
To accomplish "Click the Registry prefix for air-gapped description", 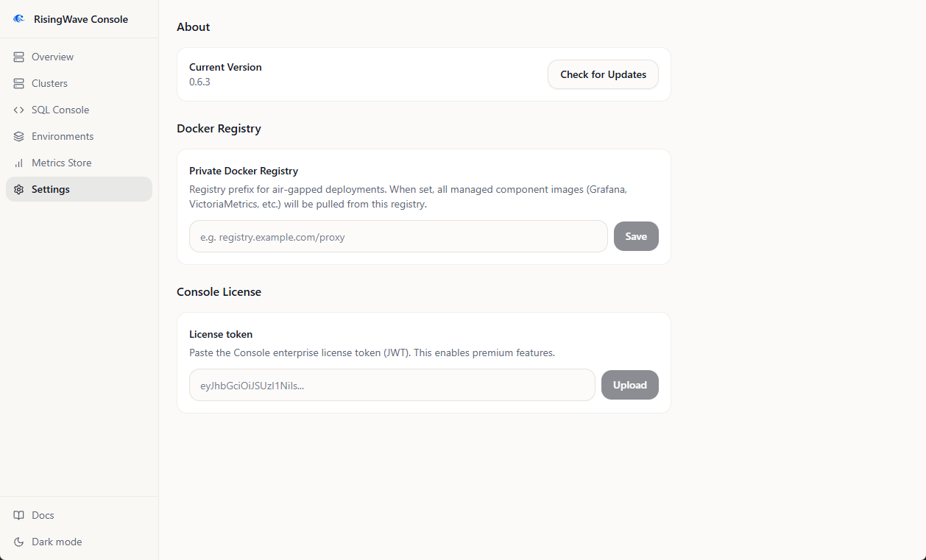I will 409,196.
